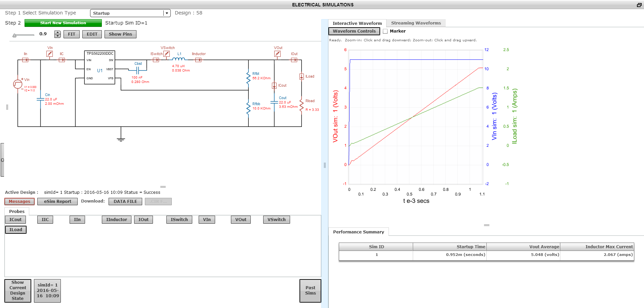
Task: Click the 5.048 (volts) table cell
Action: click(x=523, y=255)
